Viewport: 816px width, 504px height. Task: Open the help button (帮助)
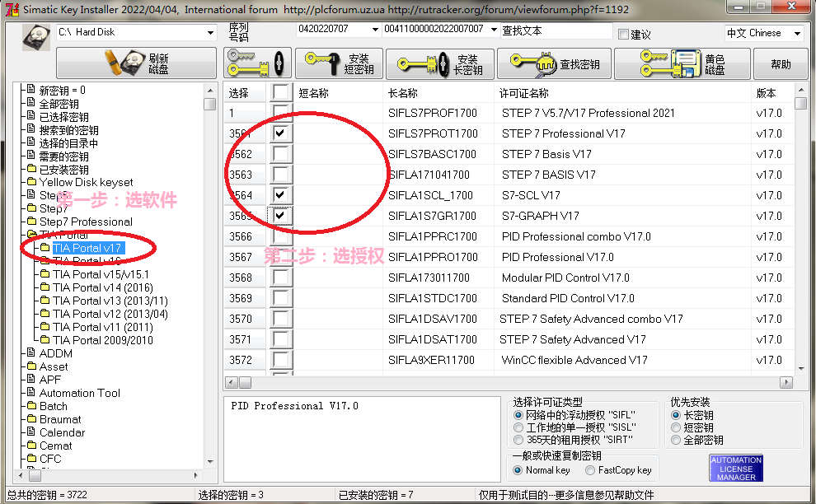[x=781, y=63]
